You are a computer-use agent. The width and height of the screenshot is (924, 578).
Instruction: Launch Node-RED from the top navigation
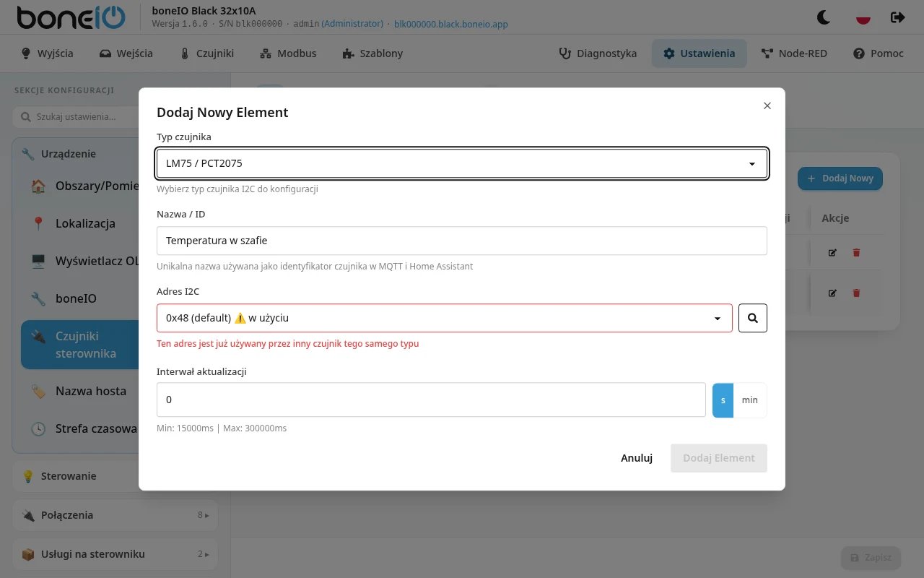(794, 53)
